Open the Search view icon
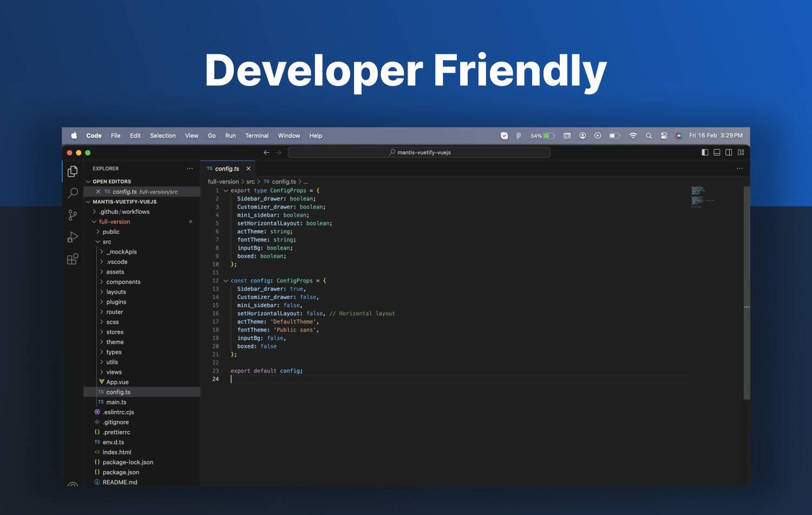Screen dimensions: 812x515 [x=72, y=193]
